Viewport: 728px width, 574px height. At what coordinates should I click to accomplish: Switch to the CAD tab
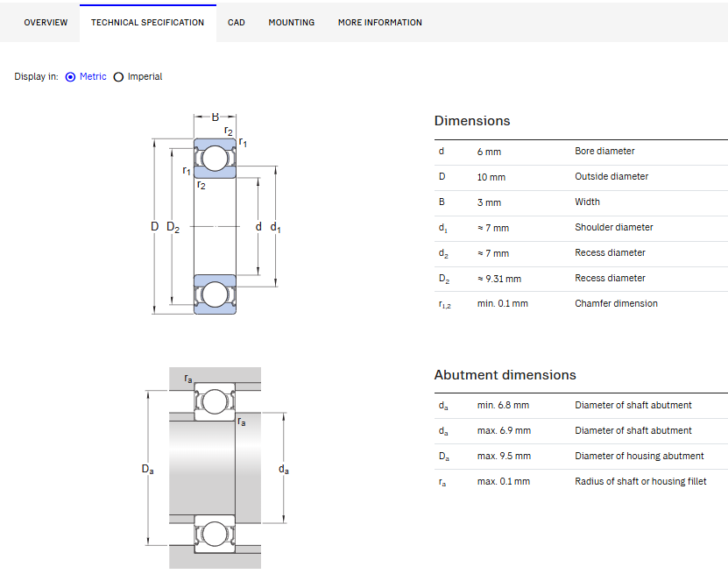coord(237,22)
